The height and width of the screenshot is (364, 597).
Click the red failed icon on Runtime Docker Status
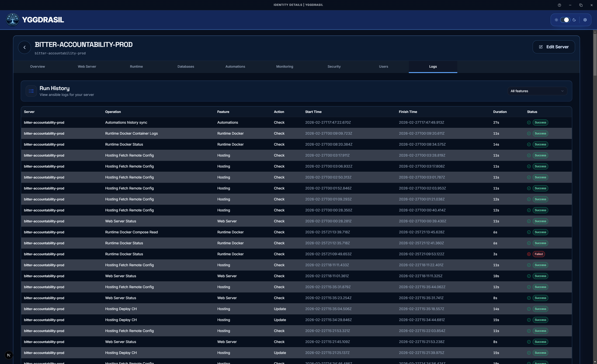coord(529,254)
